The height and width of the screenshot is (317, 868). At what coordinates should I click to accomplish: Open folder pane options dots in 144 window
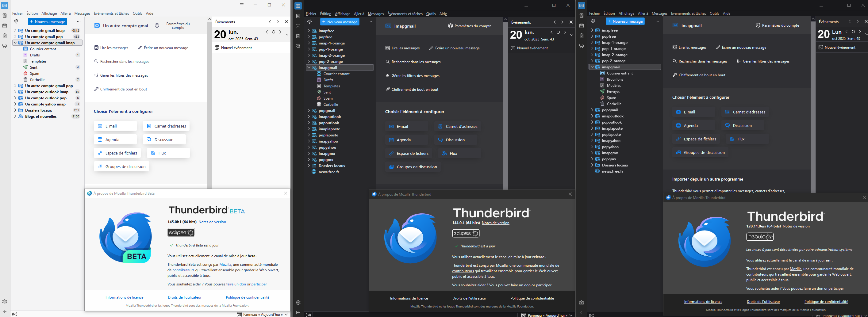click(370, 22)
